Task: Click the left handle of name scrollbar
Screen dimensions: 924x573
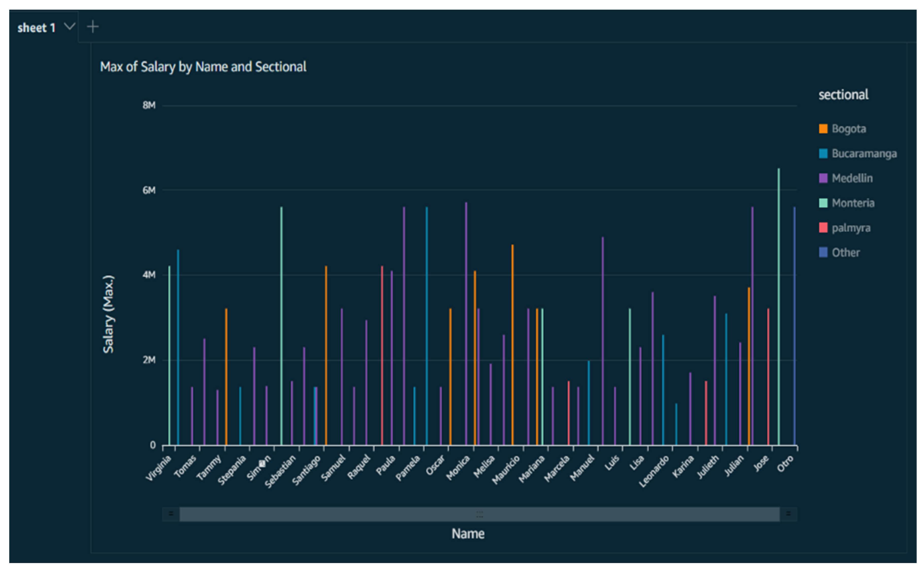Action: (x=171, y=514)
